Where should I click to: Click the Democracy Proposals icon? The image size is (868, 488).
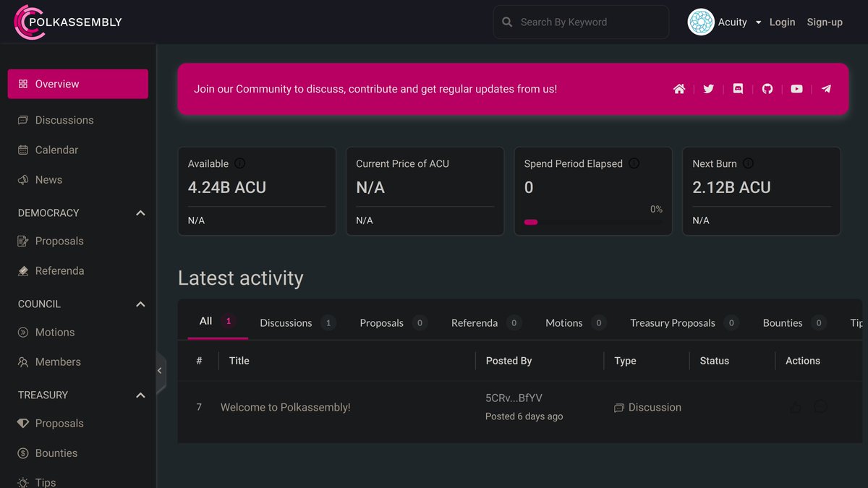click(x=23, y=241)
